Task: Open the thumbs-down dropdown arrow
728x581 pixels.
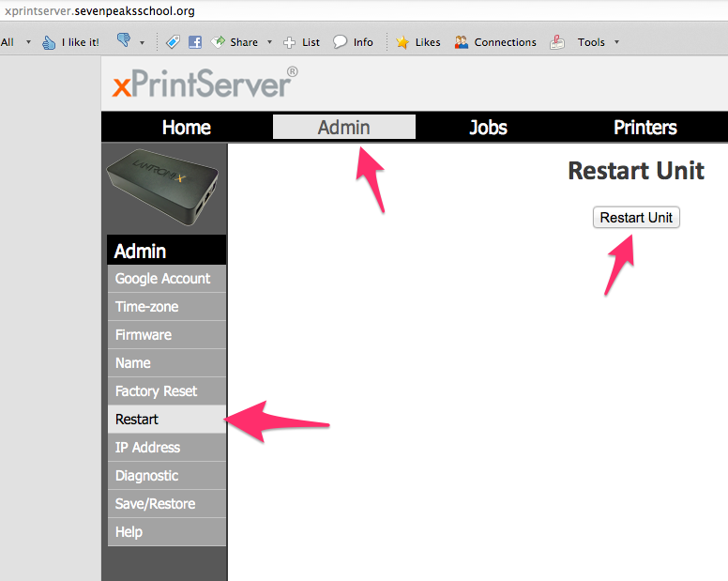Action: pos(142,43)
